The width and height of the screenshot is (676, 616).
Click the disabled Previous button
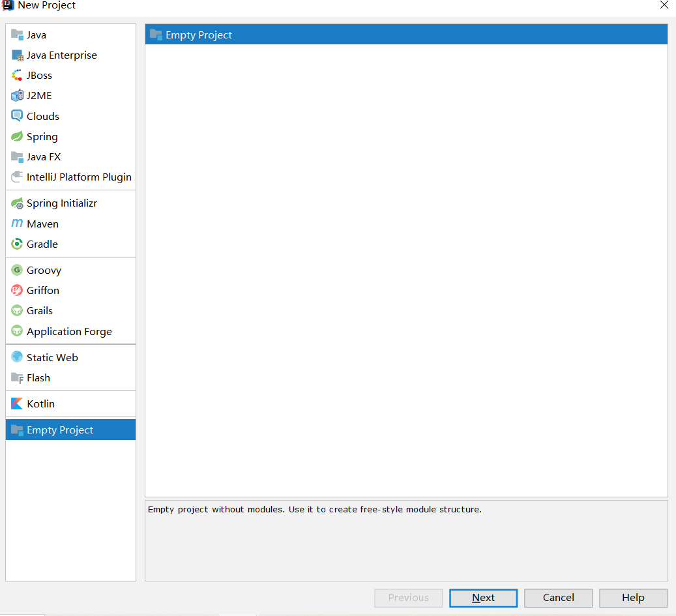pos(408,598)
